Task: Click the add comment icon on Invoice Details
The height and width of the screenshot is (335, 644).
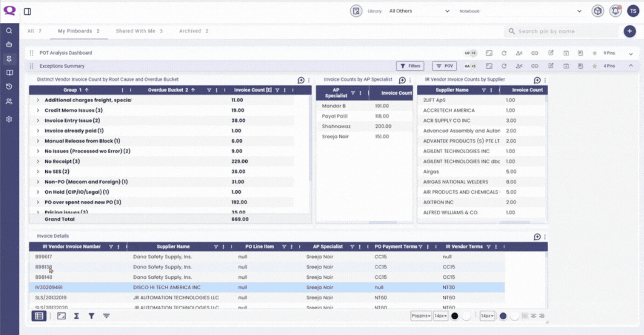Action: tap(537, 237)
